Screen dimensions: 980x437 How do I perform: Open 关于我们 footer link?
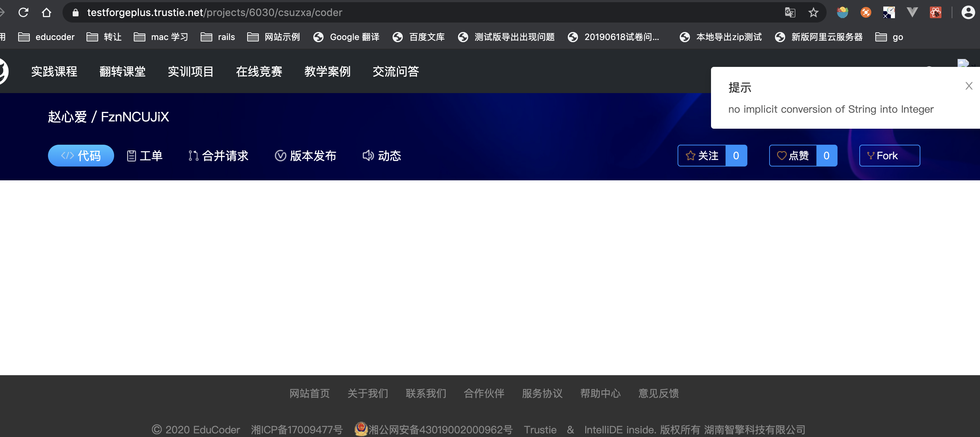pyautogui.click(x=368, y=393)
